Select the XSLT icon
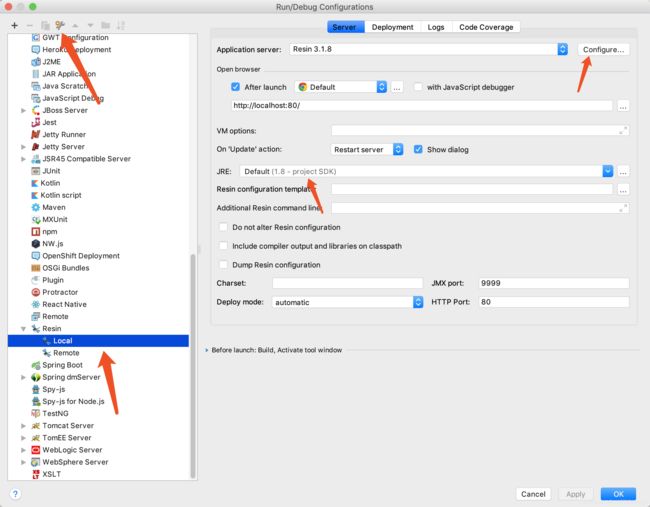The height and width of the screenshot is (507, 650). pyautogui.click(x=36, y=474)
